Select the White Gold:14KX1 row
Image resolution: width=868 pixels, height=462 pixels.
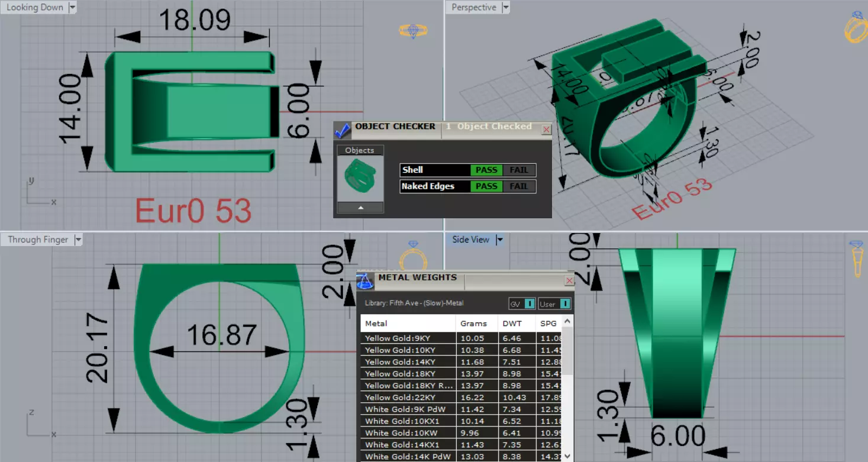(462, 445)
